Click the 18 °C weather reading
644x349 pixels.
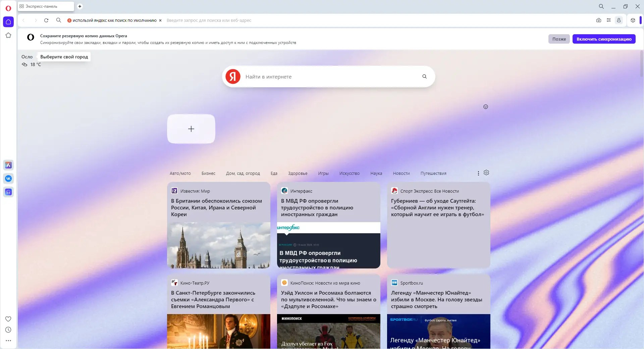36,64
